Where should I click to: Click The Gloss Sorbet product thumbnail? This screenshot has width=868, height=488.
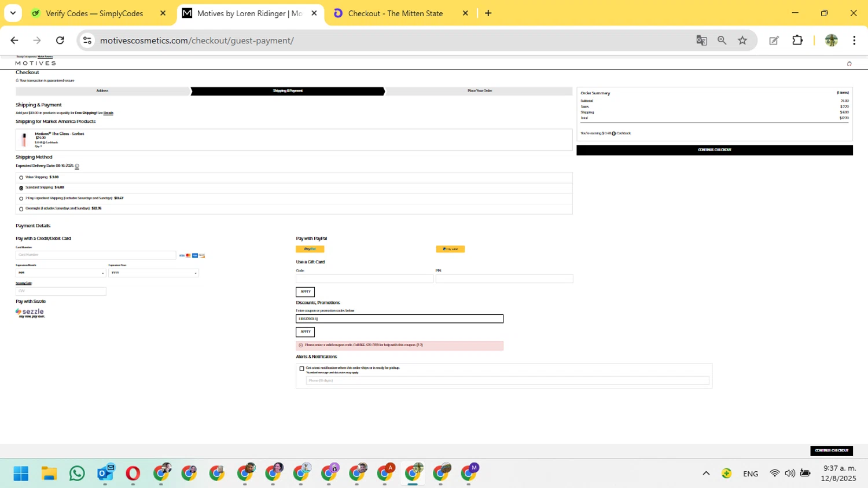coord(24,140)
